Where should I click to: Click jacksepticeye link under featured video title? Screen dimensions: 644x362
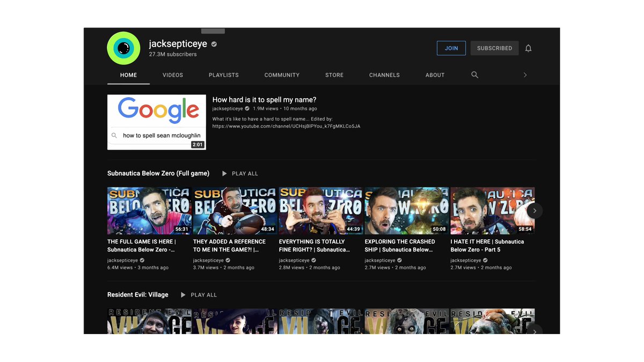click(x=228, y=109)
